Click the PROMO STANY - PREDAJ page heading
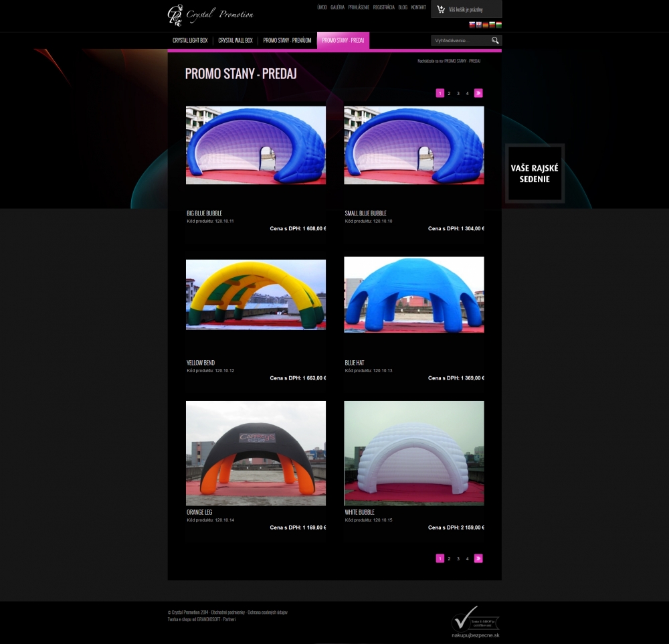 click(241, 74)
